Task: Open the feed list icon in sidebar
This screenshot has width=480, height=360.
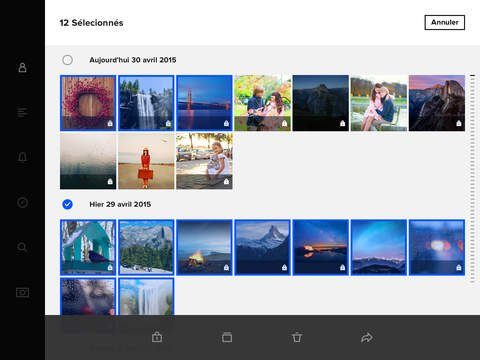Action: [22, 112]
